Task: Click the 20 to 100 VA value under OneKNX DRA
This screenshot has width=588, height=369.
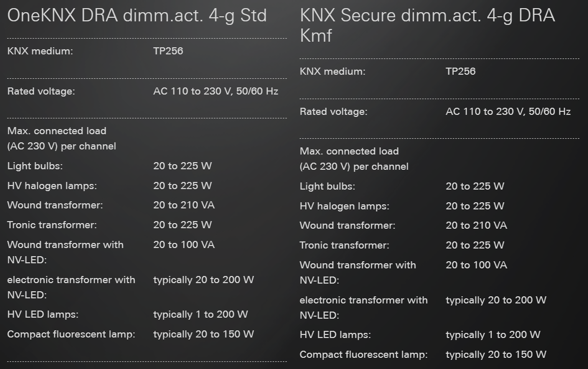Action: click(x=184, y=244)
